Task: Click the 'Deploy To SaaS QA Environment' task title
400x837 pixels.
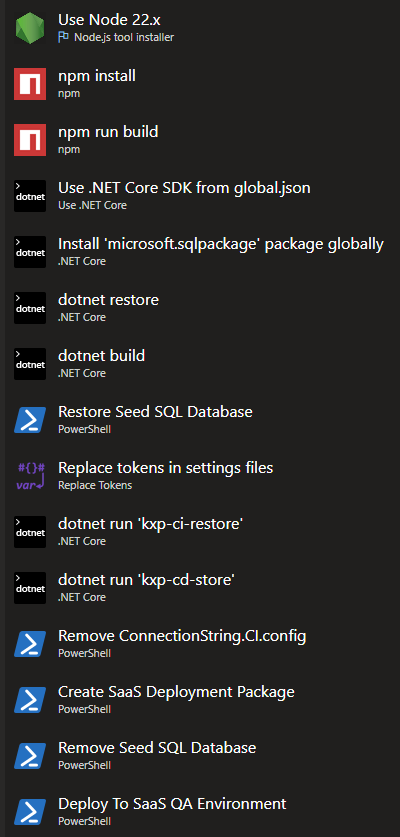Action: coord(172,803)
